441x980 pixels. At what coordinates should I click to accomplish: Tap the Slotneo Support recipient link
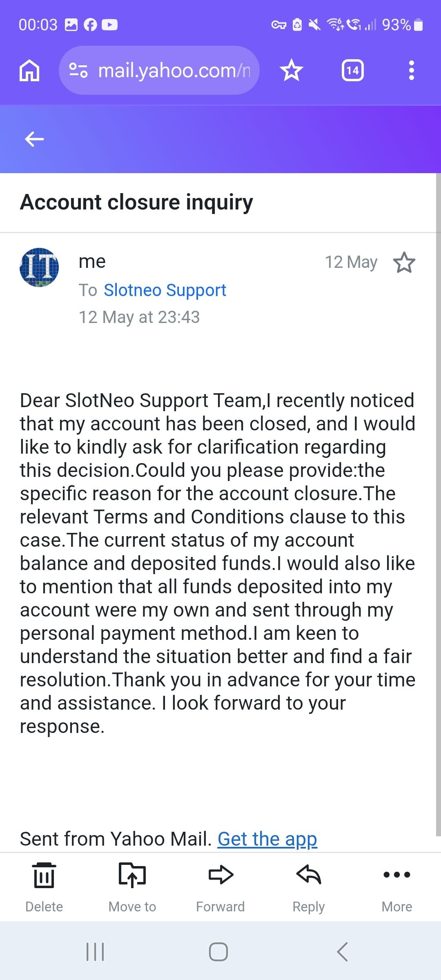[x=165, y=290]
